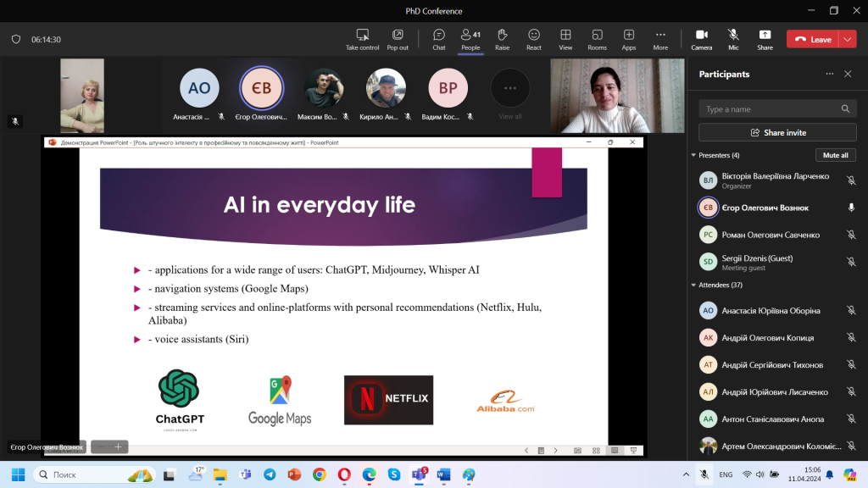This screenshot has width=868, height=488.
Task: Toggle the Camera on or off
Action: click(701, 38)
